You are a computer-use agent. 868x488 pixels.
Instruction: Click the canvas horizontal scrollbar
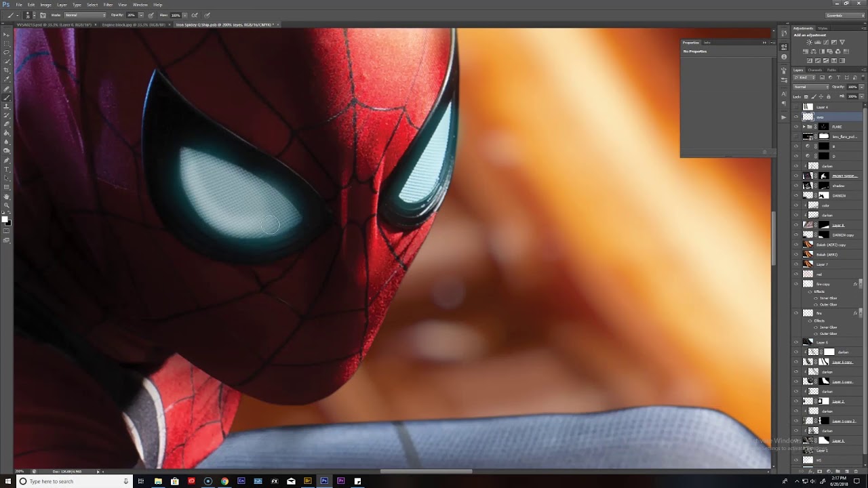[x=426, y=471]
